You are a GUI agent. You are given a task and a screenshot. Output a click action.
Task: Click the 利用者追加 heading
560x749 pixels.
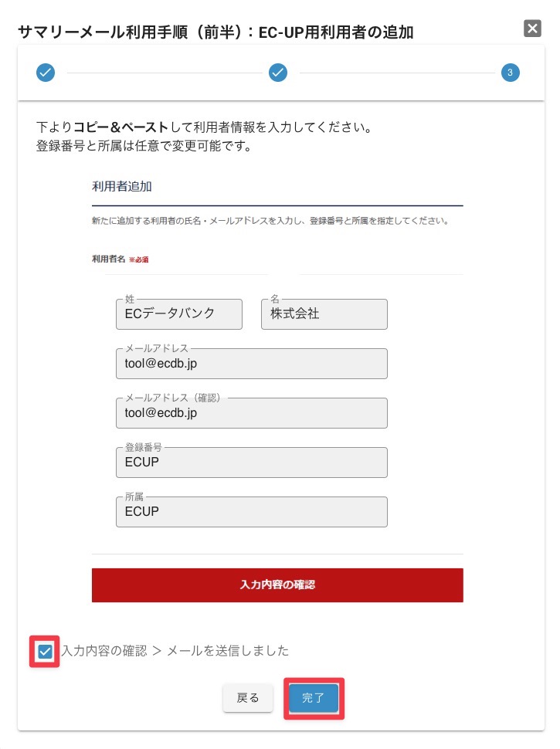(122, 186)
